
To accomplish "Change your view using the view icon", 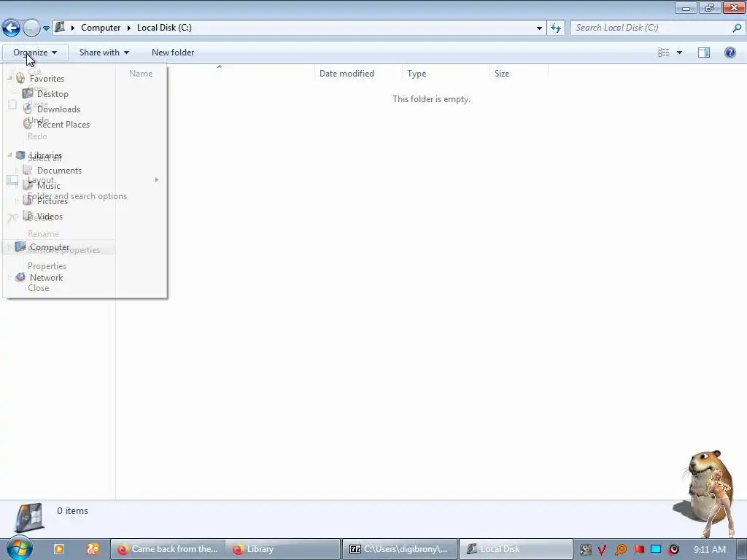I will click(664, 52).
